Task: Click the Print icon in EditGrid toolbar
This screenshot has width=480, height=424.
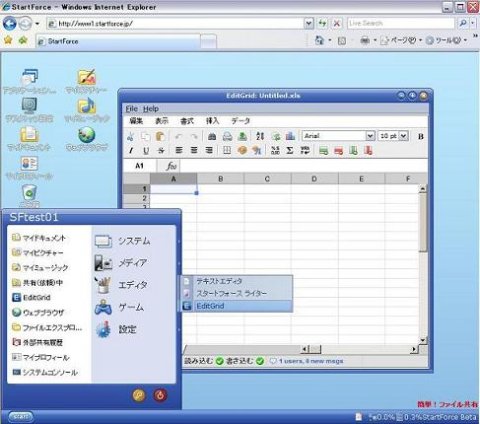Action: (x=227, y=136)
